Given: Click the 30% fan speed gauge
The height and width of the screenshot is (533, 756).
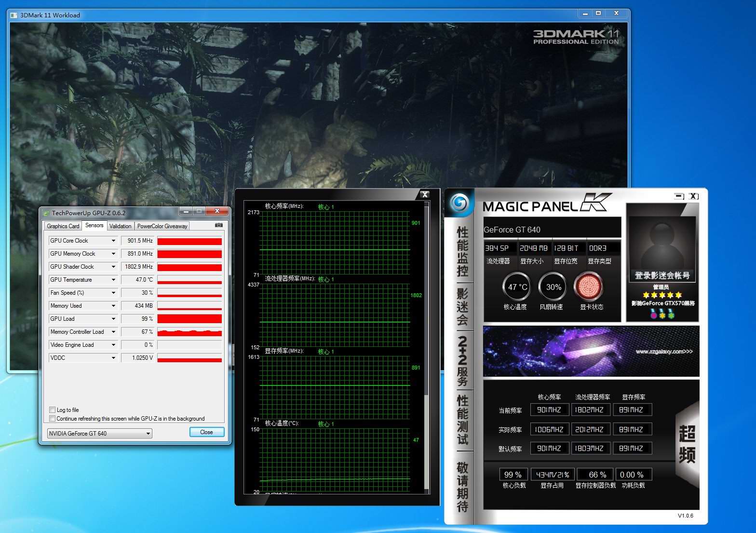Looking at the screenshot, I should point(553,287).
